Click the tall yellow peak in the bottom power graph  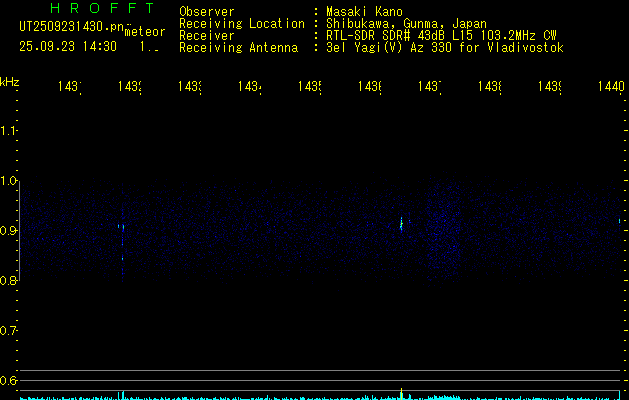(x=401, y=394)
